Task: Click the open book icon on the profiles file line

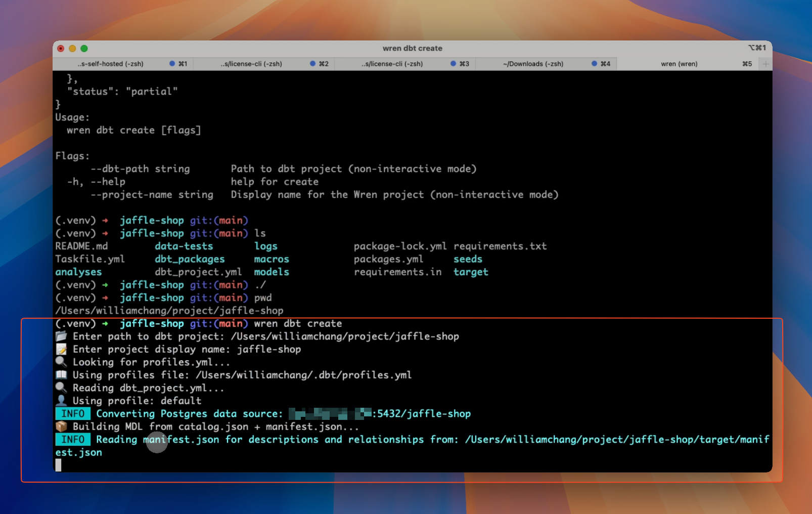Action: click(60, 375)
